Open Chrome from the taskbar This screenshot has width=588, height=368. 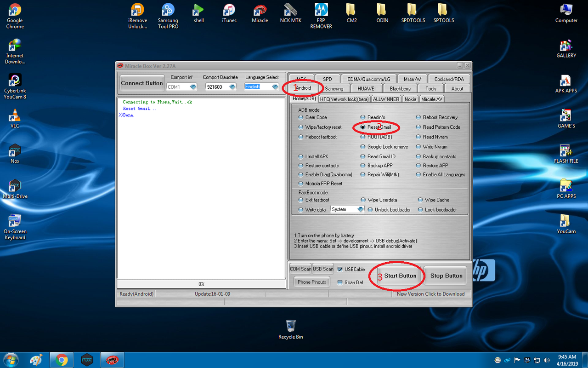[x=62, y=360]
